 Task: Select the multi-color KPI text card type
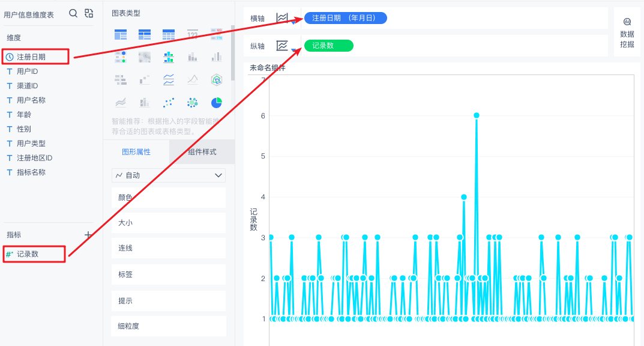pyautogui.click(x=217, y=34)
